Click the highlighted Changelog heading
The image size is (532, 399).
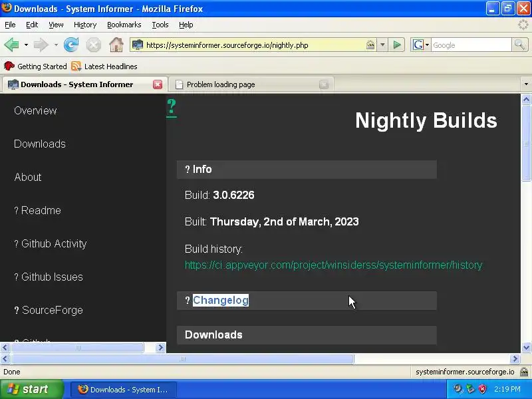pos(221,301)
